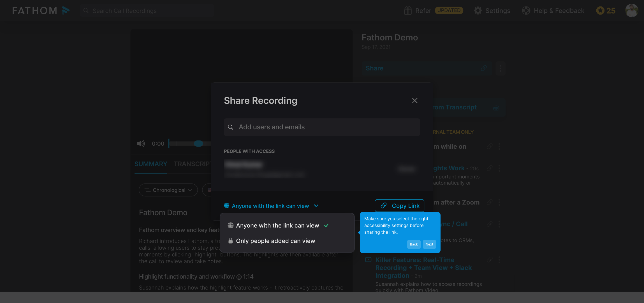Mute the video with speaker icon
The width and height of the screenshot is (644, 303).
click(141, 144)
